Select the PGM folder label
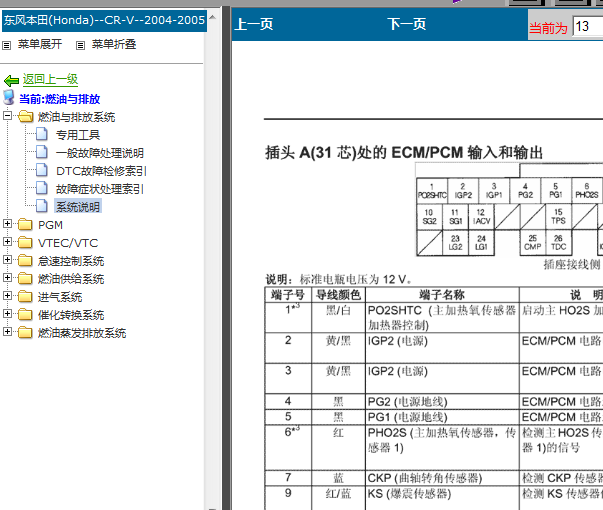This screenshot has width=603, height=510. [50, 225]
